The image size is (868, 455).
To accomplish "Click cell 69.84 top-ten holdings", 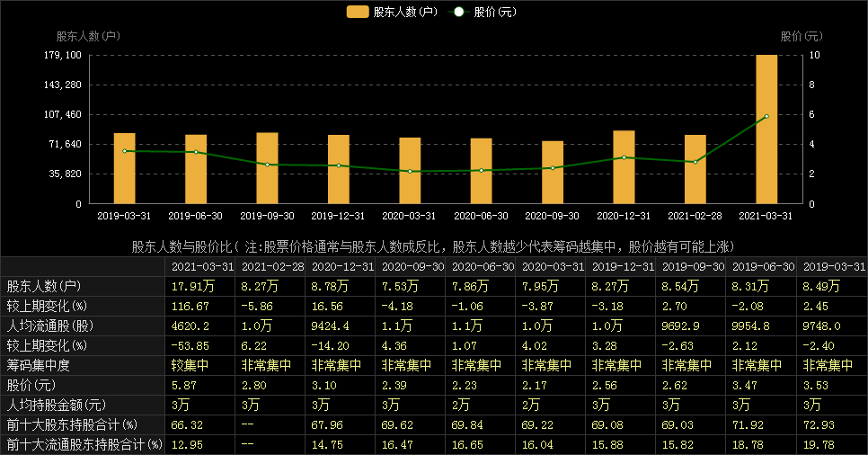I will [x=467, y=425].
